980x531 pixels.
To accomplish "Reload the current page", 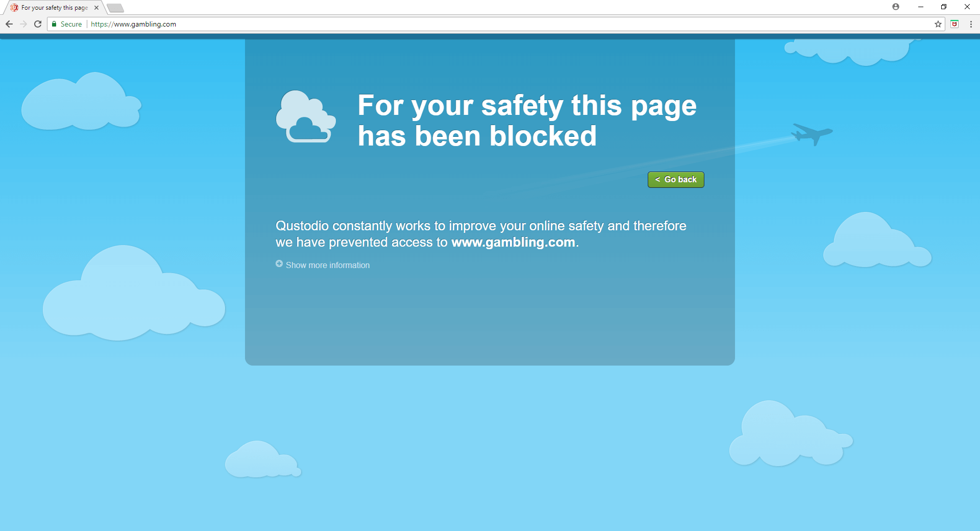I will point(38,24).
